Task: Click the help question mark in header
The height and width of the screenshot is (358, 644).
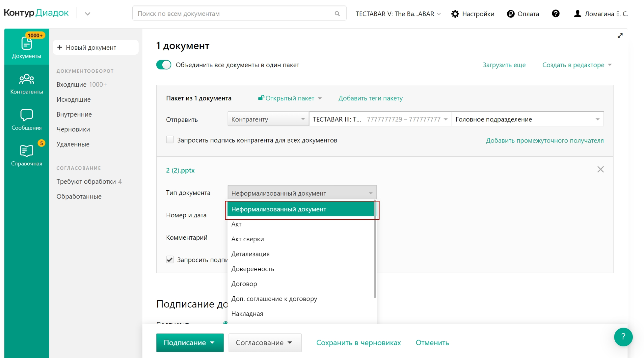Action: click(x=555, y=14)
